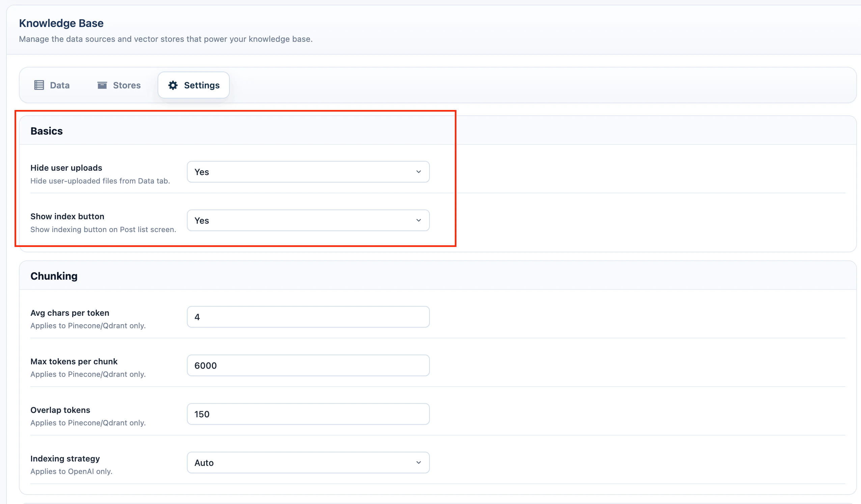The image size is (861, 504).
Task: Click chevron arrow in Show index button select
Action: [419, 220]
